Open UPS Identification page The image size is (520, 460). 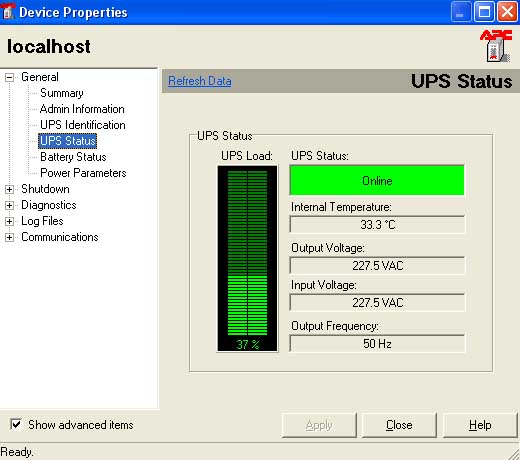coord(83,125)
